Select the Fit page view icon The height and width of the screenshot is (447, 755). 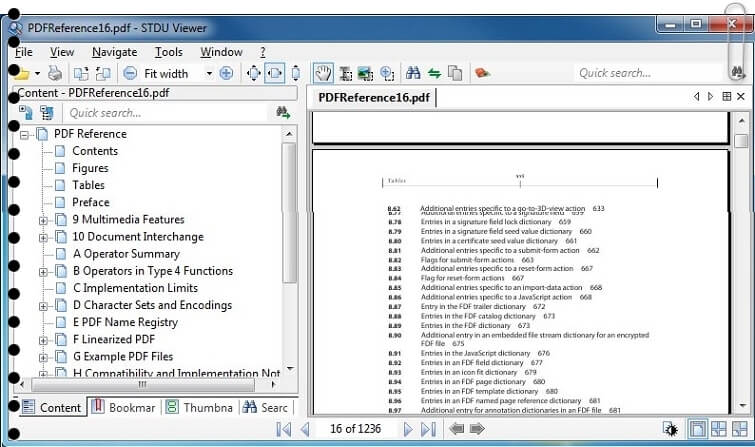pyautogui.click(x=253, y=73)
